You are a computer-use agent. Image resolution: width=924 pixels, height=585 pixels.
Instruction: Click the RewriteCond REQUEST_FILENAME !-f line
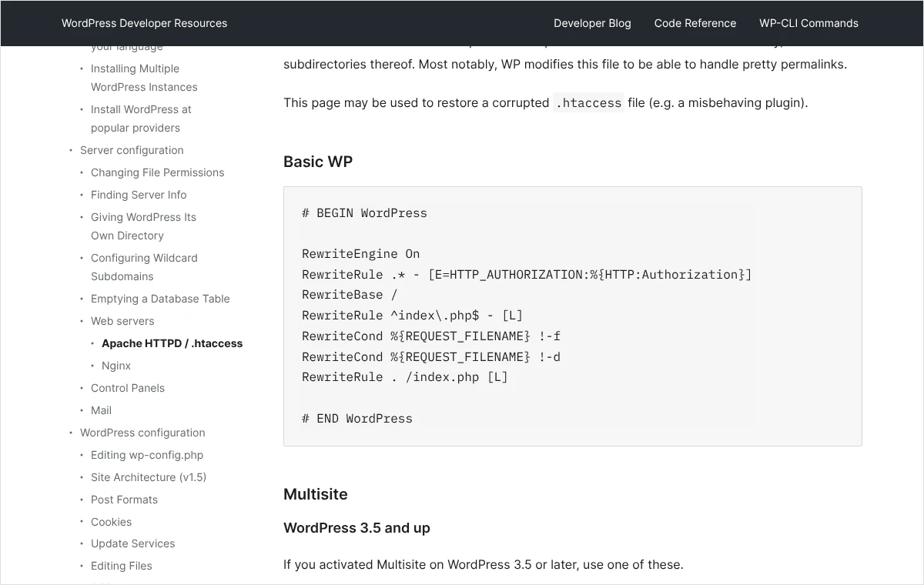click(431, 336)
